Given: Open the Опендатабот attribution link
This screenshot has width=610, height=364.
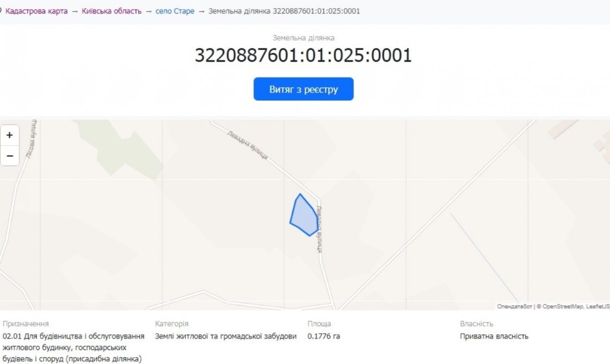Looking at the screenshot, I should (x=514, y=307).
